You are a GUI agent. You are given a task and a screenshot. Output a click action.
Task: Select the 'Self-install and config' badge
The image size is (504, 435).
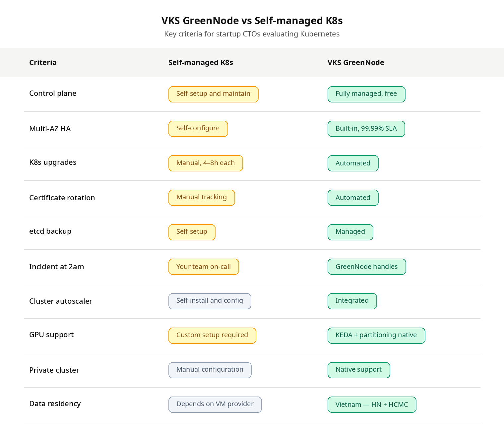tap(210, 301)
